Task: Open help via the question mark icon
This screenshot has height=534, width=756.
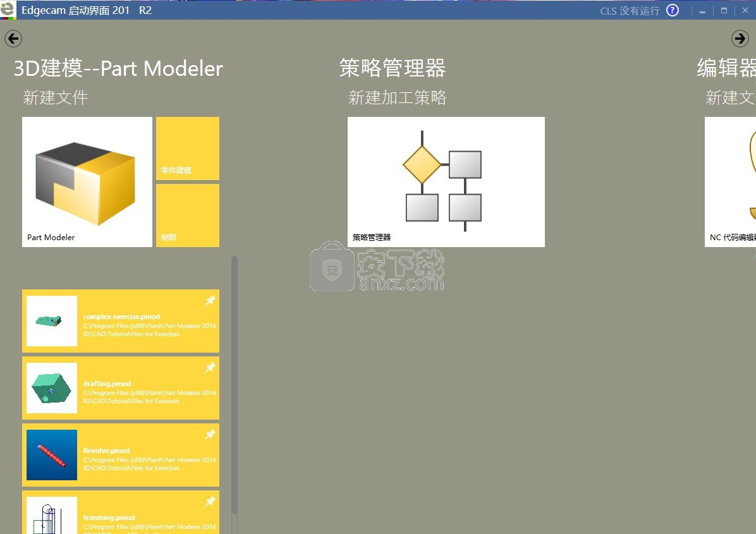Action: tap(673, 10)
